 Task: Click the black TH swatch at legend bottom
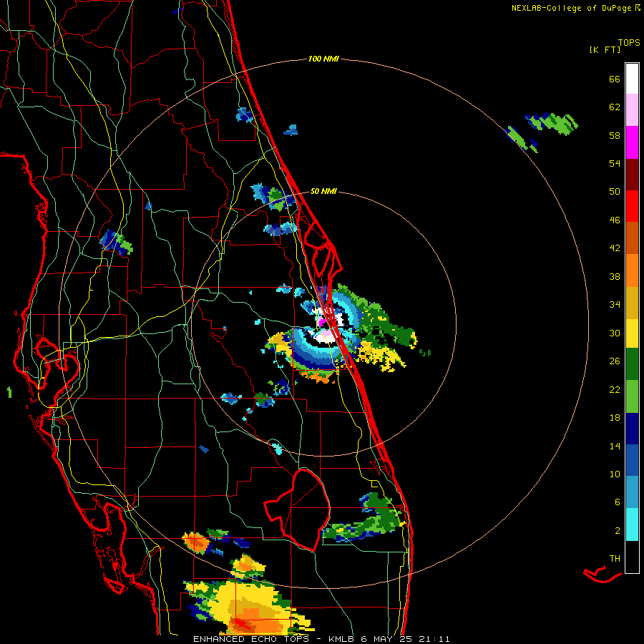coord(632,557)
